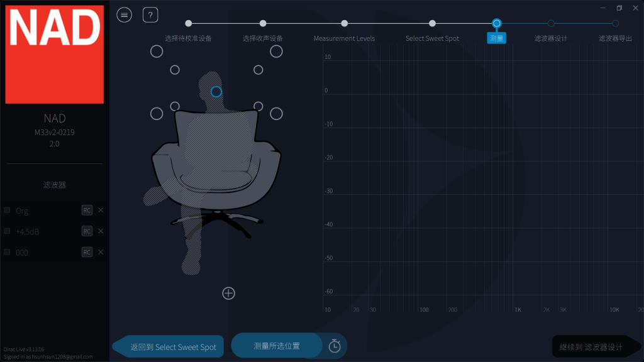The image size is (644, 362).
Task: Click the M33v2-0219 device name
Action: tap(55, 132)
